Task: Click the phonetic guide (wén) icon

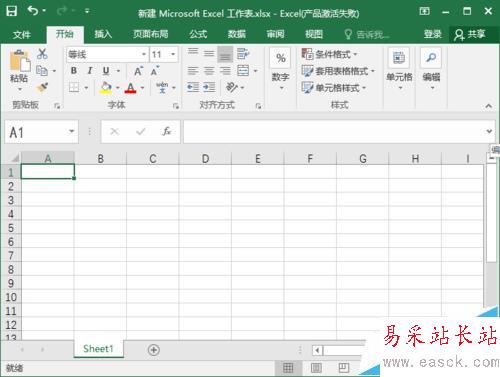Action: pyautogui.click(x=162, y=87)
